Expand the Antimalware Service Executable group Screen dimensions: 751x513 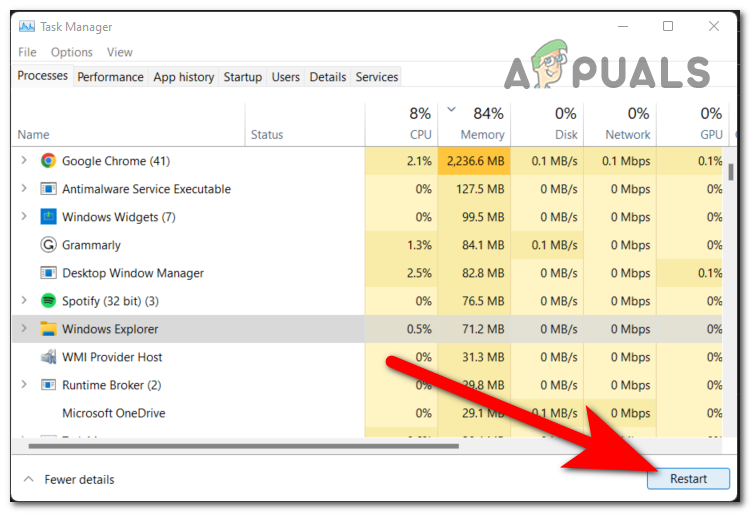(x=24, y=188)
